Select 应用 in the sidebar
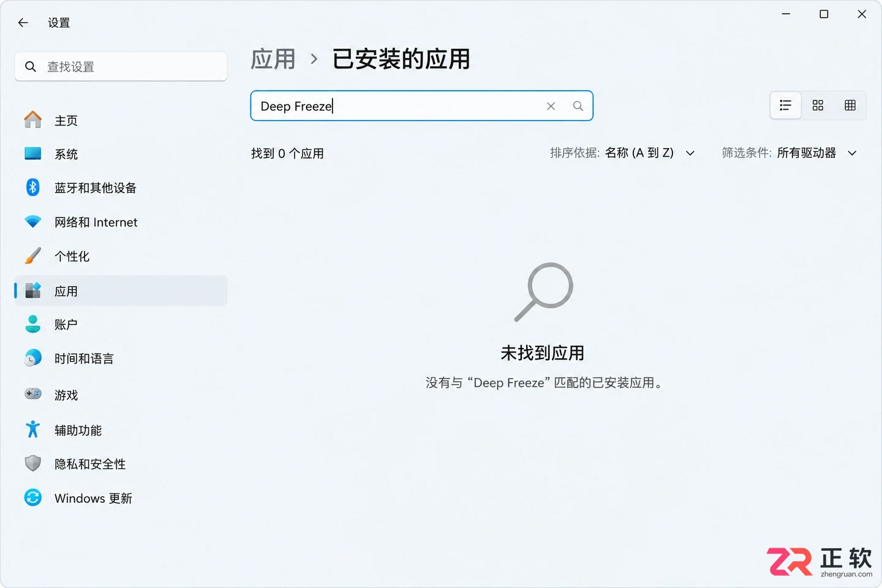 (121, 291)
